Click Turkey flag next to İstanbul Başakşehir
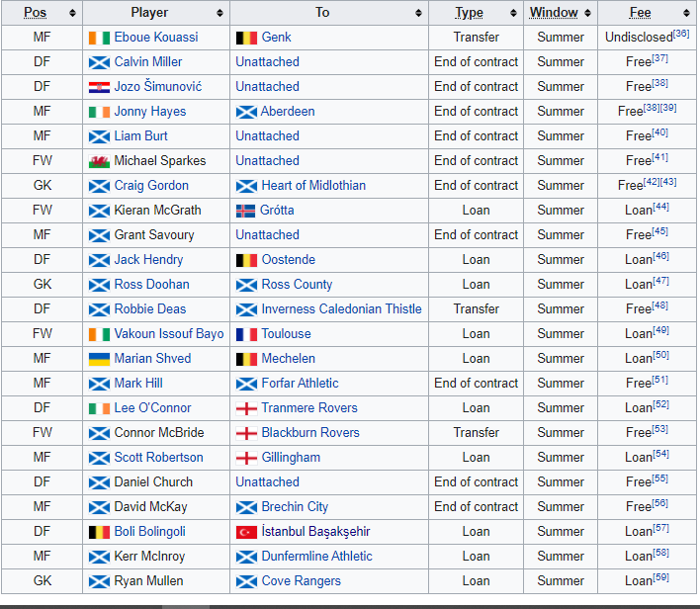This screenshot has width=700, height=609. [246, 532]
